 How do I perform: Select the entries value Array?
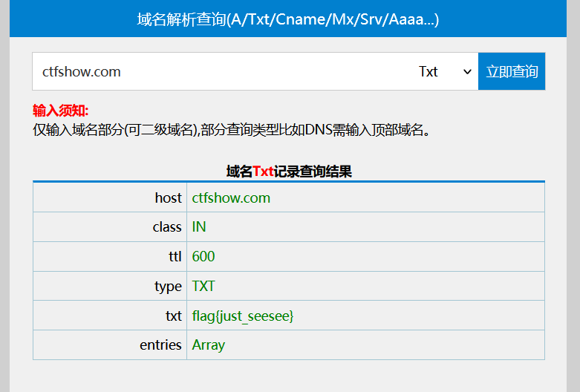[208, 345]
